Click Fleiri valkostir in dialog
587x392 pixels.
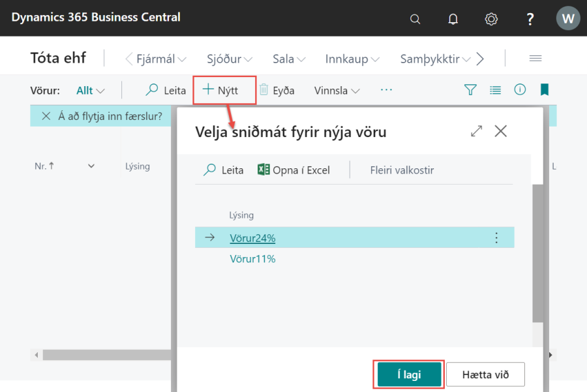(402, 170)
